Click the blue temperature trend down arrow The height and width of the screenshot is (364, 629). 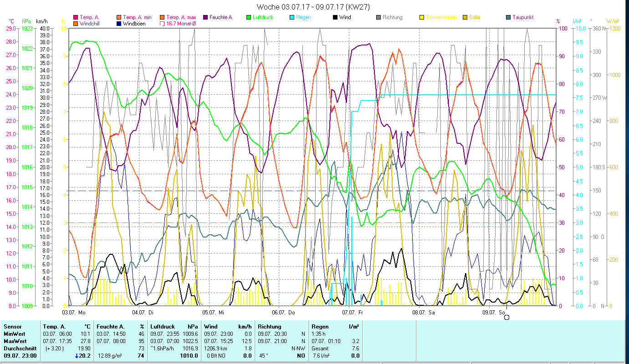tap(77, 356)
